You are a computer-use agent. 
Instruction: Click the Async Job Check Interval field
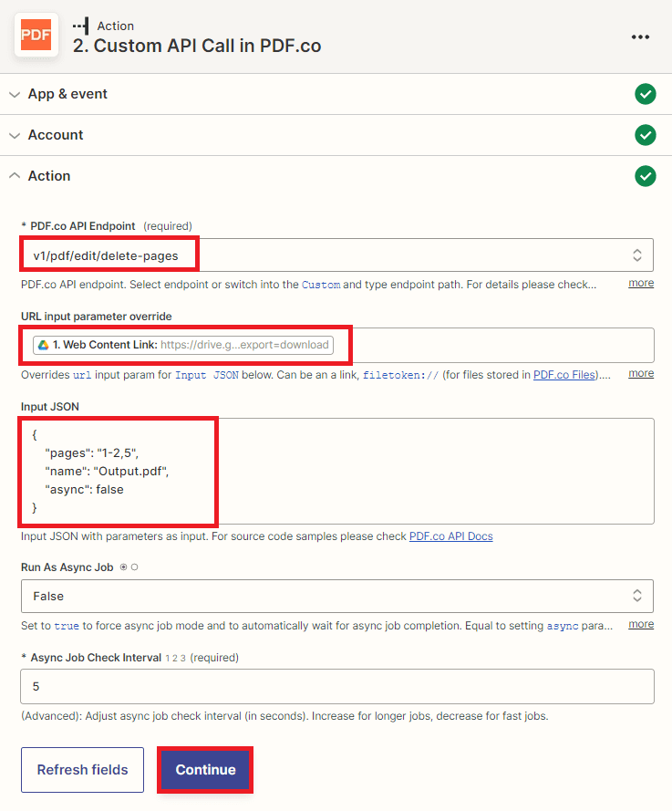point(336,686)
